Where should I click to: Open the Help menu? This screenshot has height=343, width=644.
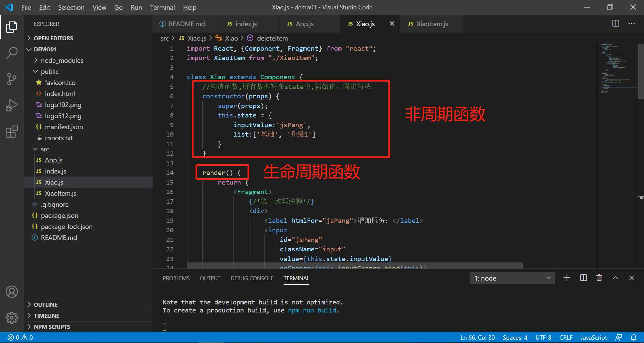tap(190, 7)
